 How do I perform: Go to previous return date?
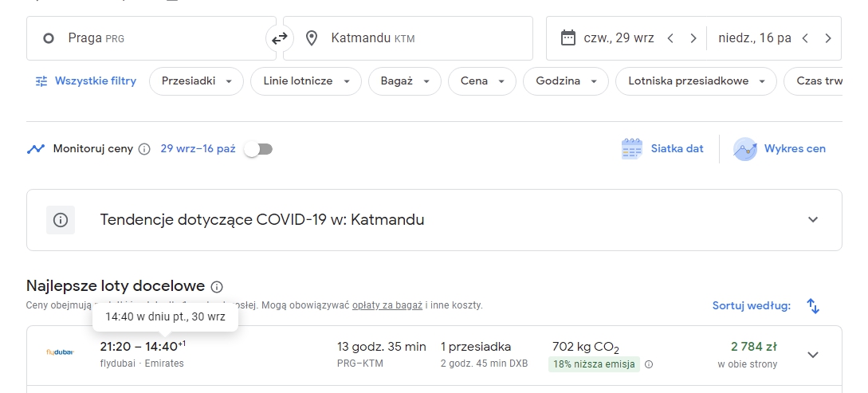coord(805,38)
